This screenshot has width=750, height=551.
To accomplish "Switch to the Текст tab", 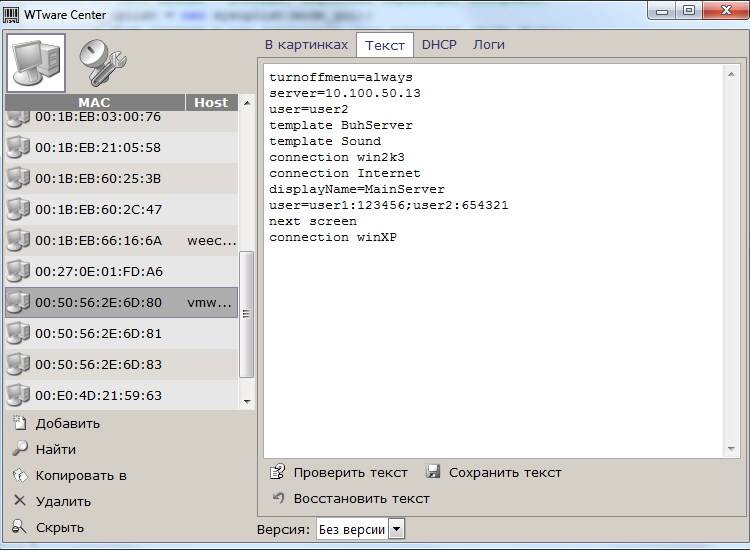I will 385,45.
